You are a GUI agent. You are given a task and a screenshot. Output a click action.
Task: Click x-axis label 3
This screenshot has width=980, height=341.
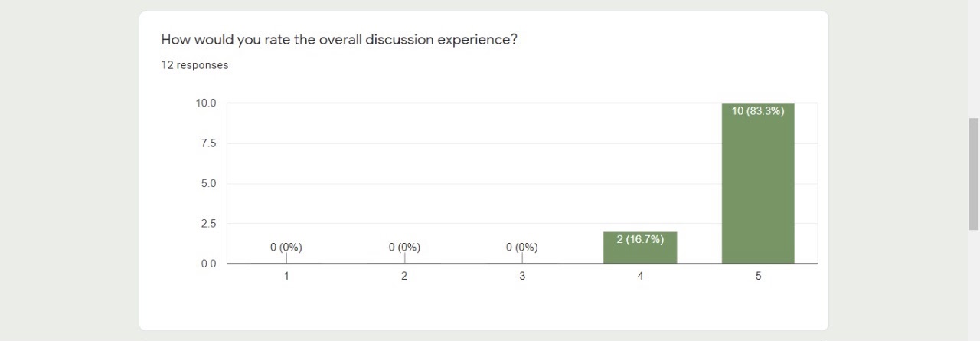click(x=522, y=277)
